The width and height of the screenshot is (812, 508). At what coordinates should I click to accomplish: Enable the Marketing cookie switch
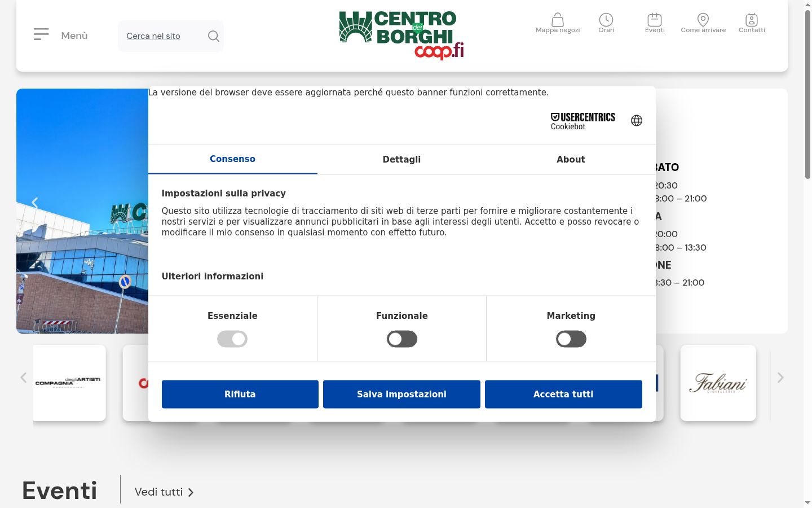point(571,339)
